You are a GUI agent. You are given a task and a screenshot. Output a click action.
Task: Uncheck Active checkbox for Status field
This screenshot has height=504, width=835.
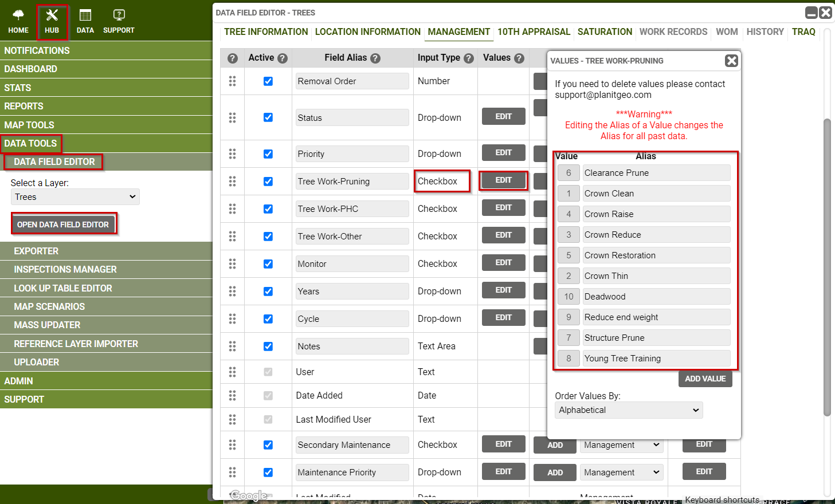(268, 117)
